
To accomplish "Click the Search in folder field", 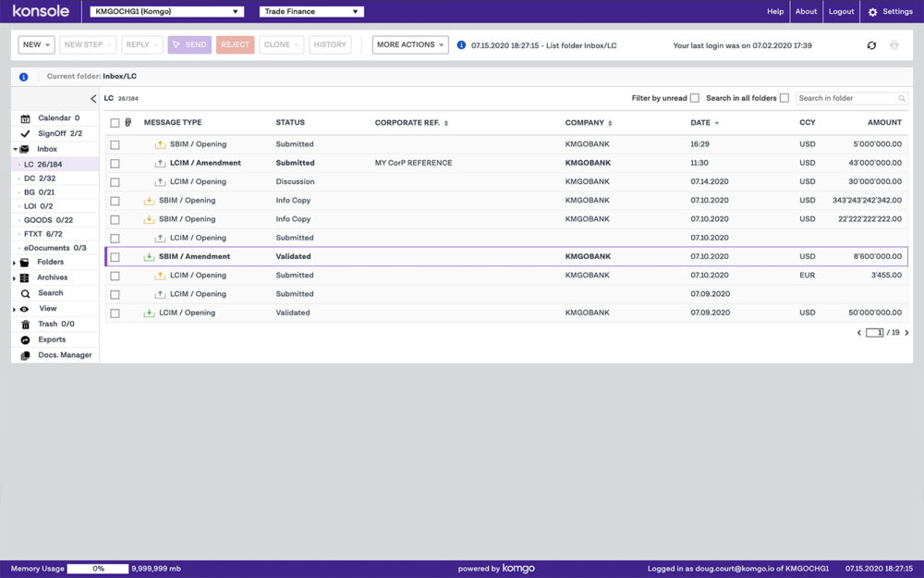I will [x=846, y=98].
